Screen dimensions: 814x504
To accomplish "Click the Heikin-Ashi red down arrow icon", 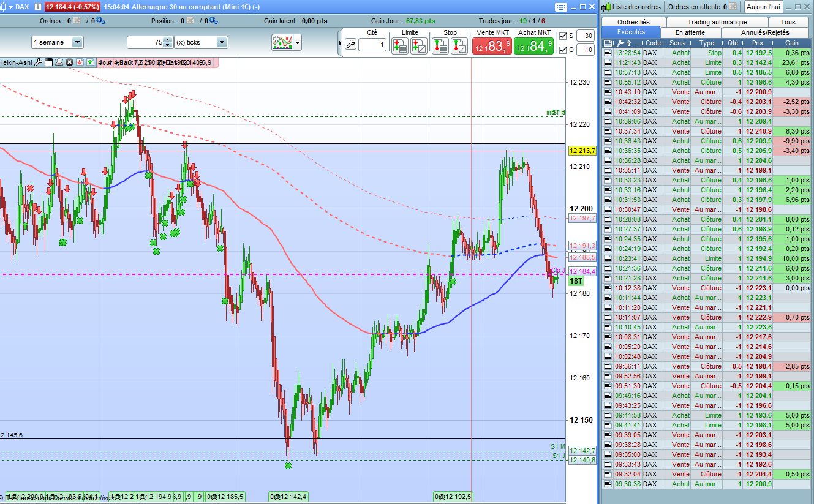I will [80, 62].
